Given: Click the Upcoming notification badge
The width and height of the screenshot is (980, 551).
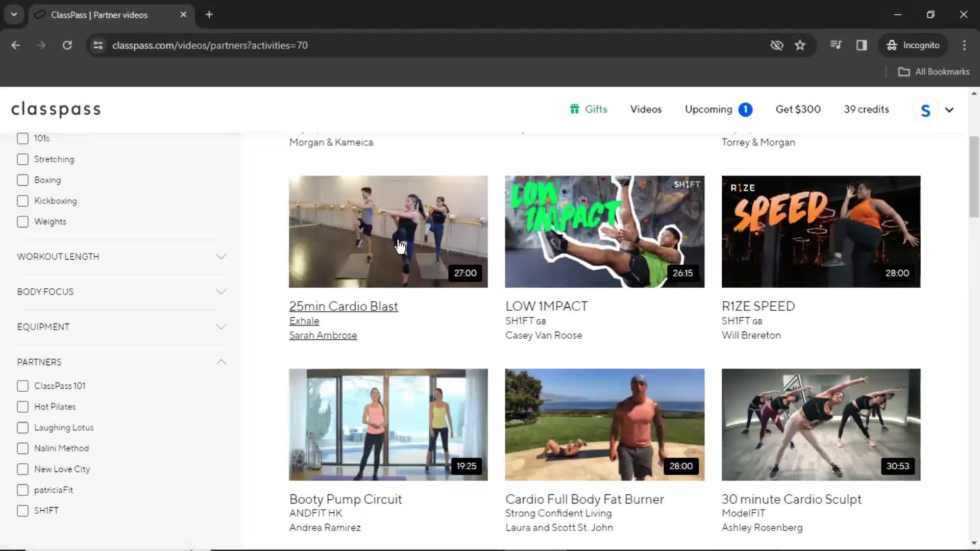Looking at the screenshot, I should [745, 110].
